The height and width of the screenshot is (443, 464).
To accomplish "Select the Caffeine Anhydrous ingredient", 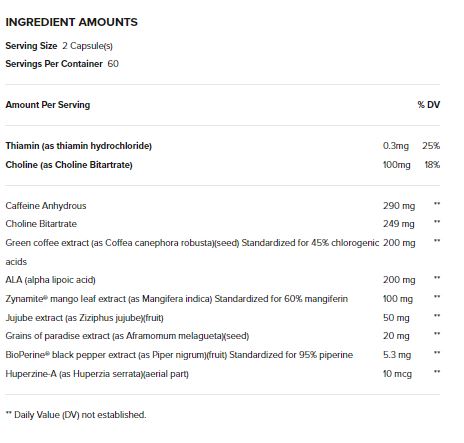I will (x=46, y=206).
